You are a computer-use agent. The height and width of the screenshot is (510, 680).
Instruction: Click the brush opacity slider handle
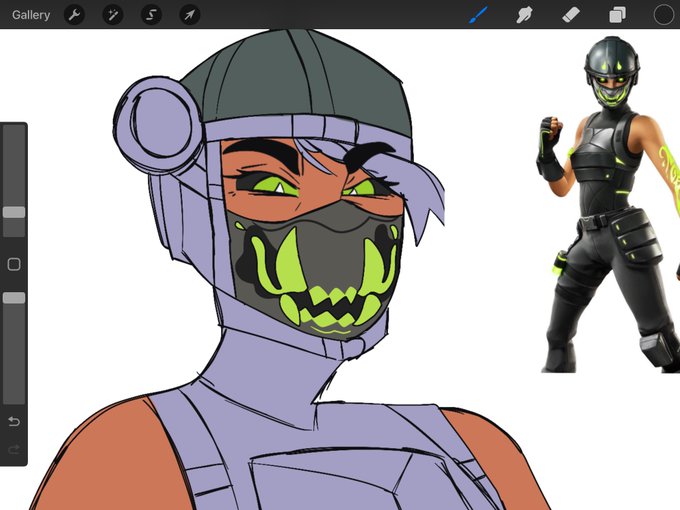click(14, 298)
